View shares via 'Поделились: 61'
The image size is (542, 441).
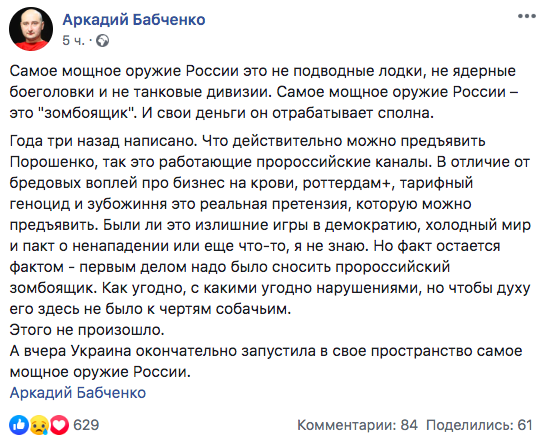tap(479, 425)
